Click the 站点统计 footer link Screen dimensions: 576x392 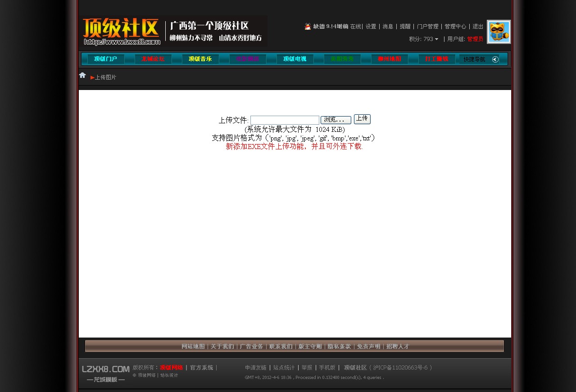point(284,368)
